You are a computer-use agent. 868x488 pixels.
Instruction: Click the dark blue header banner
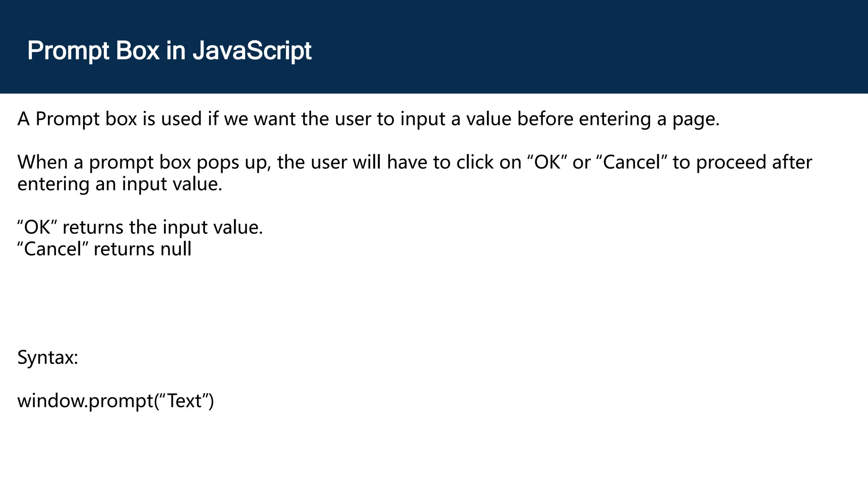click(593, 47)
